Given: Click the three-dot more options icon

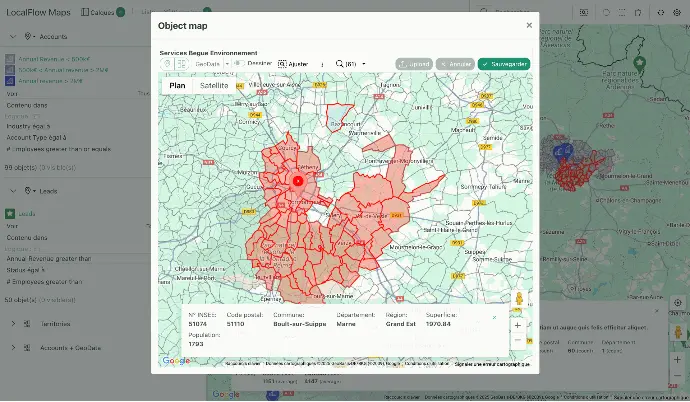Looking at the screenshot, I should pyautogui.click(x=322, y=63).
